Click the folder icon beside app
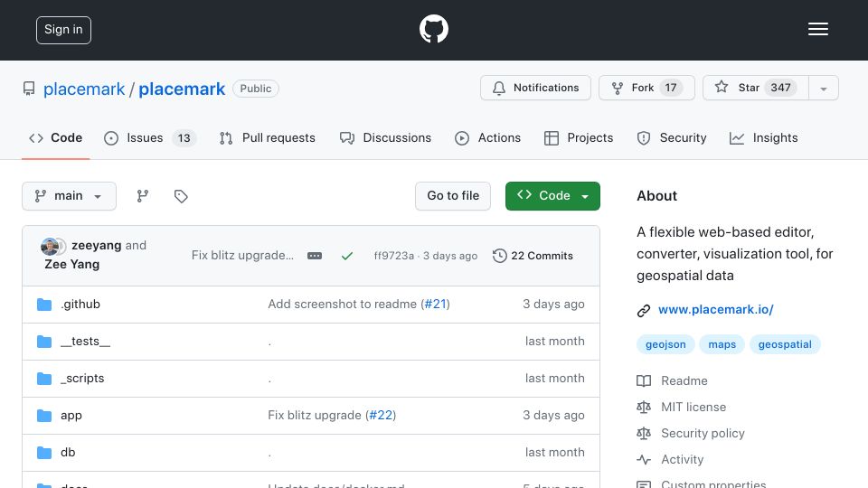 tap(44, 416)
